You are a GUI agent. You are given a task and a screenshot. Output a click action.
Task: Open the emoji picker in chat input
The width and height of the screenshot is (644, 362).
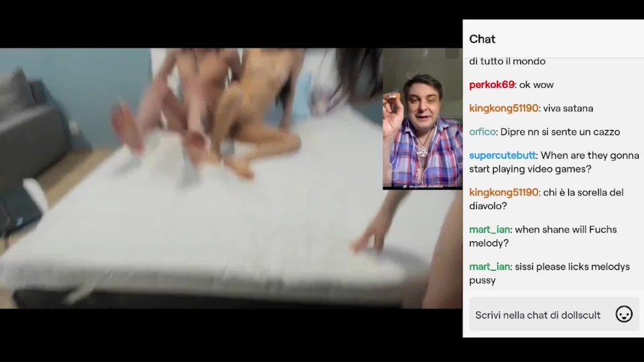623,314
